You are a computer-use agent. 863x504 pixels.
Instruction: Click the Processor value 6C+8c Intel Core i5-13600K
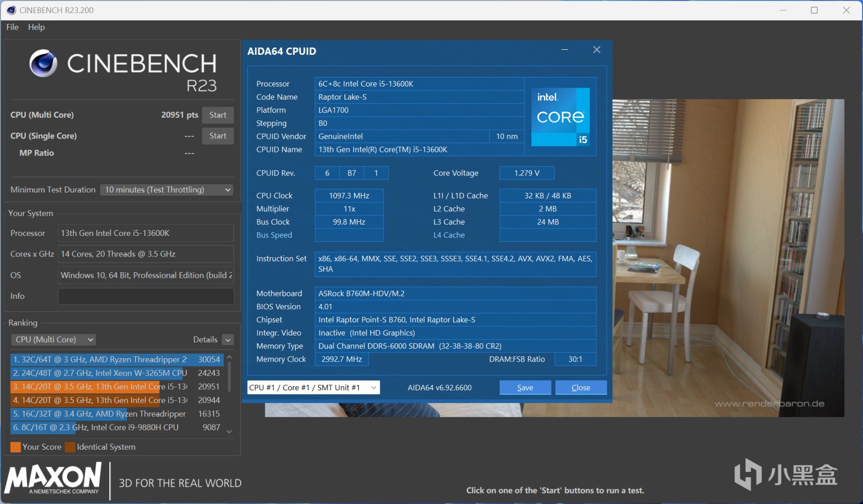[420, 84]
